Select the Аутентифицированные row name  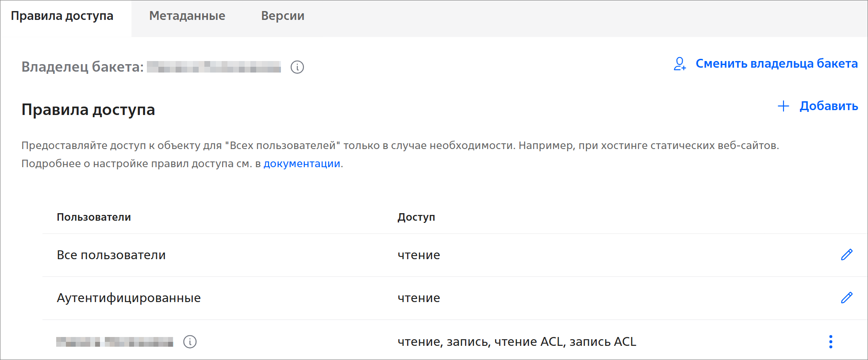(128, 298)
